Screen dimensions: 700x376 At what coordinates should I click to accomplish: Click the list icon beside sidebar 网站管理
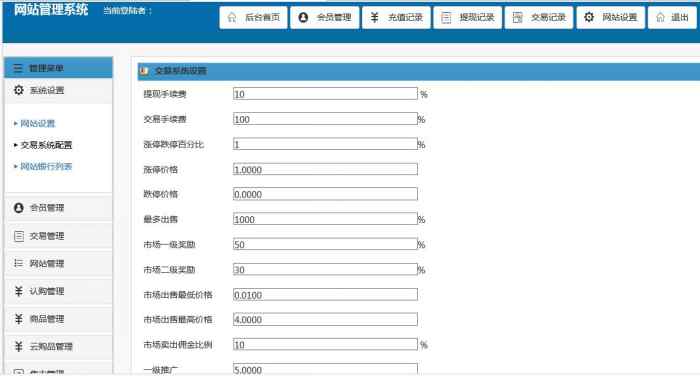click(18, 263)
